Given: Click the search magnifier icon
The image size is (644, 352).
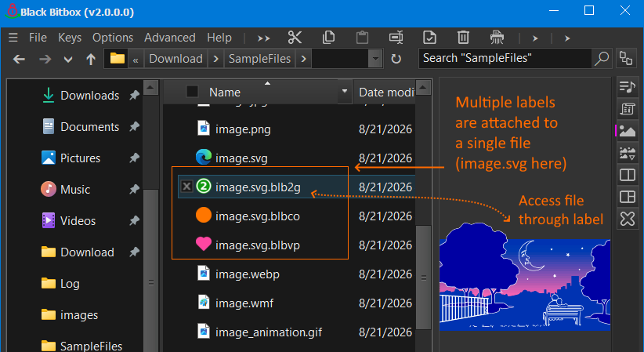Looking at the screenshot, I should [x=602, y=58].
